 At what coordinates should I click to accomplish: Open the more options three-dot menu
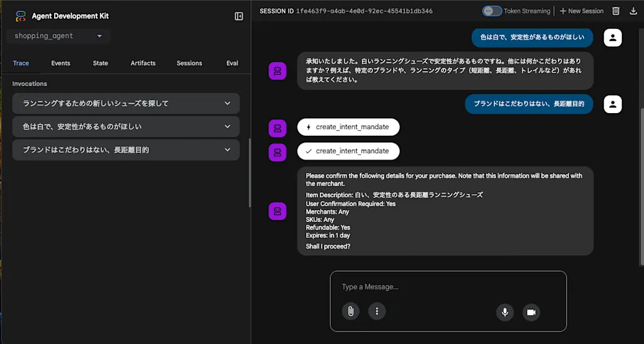pyautogui.click(x=377, y=311)
